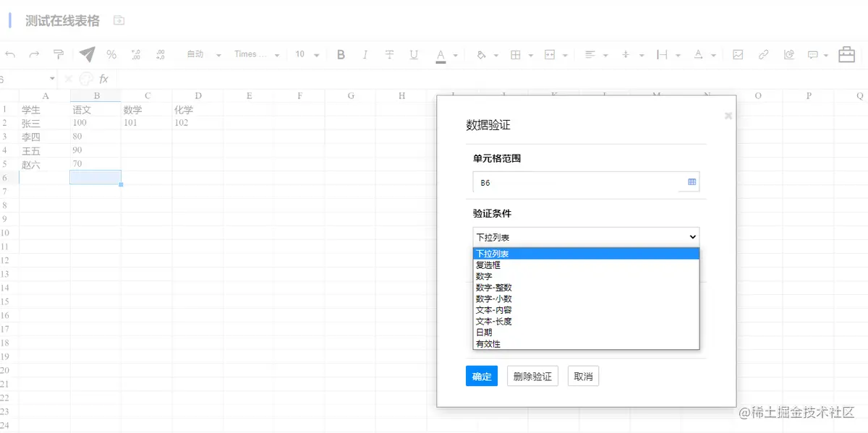868x433 pixels.
Task: Toggle bold formatting
Action: click(341, 55)
